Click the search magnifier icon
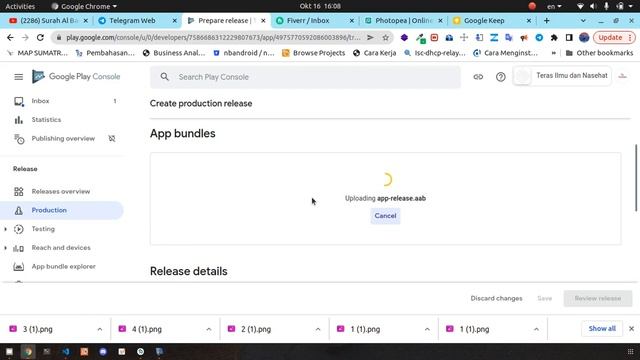Image resolution: width=640 pixels, height=360 pixels. 164,77
